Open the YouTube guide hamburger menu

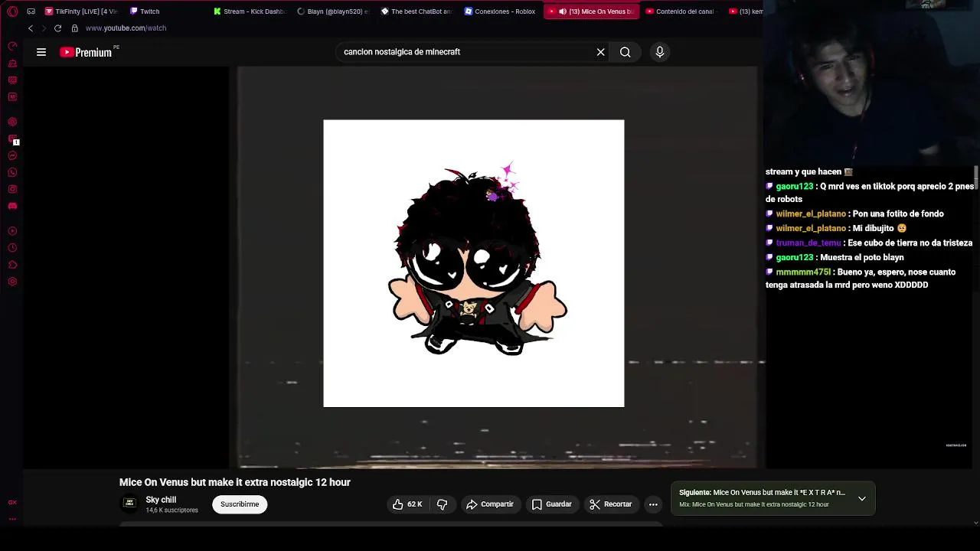41,52
